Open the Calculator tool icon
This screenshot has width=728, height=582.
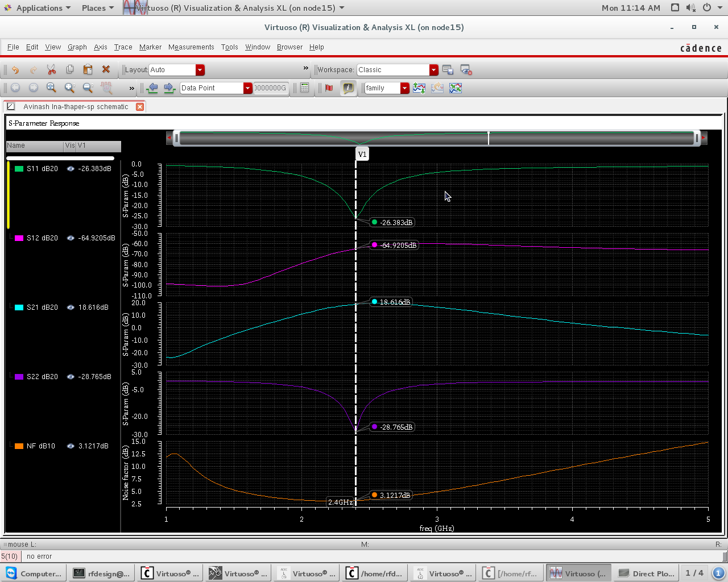tap(305, 88)
